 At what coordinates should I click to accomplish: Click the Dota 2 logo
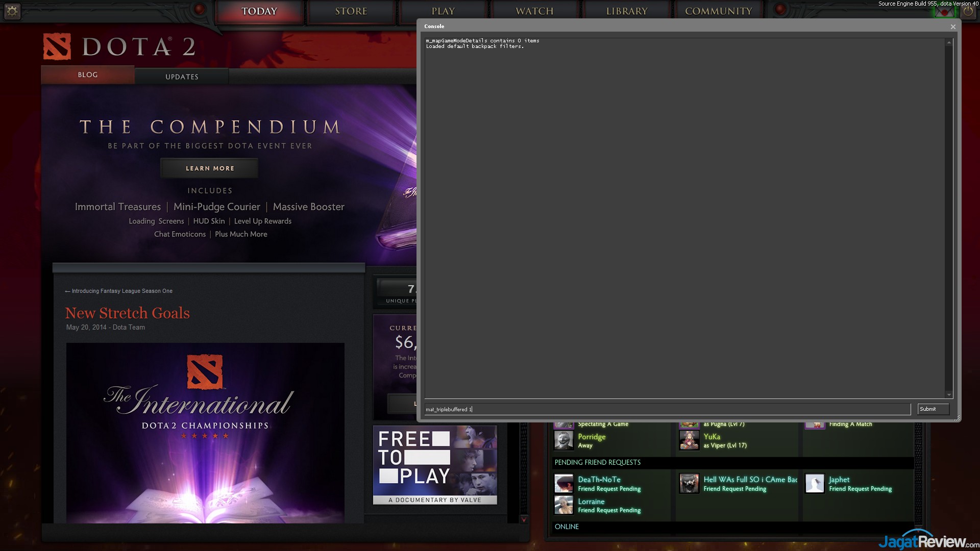(119, 47)
